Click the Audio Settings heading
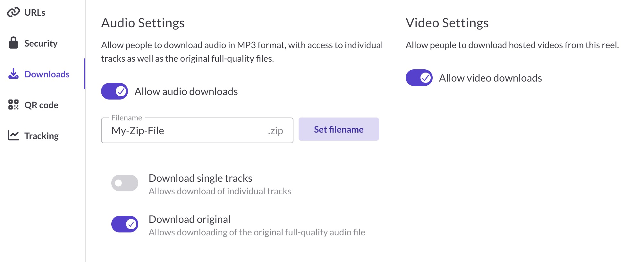Viewport: 644px width, 262px height. coord(143,23)
